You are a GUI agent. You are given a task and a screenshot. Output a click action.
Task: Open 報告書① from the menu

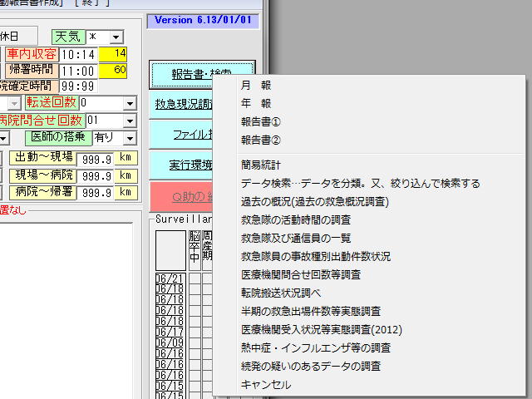[x=260, y=122]
